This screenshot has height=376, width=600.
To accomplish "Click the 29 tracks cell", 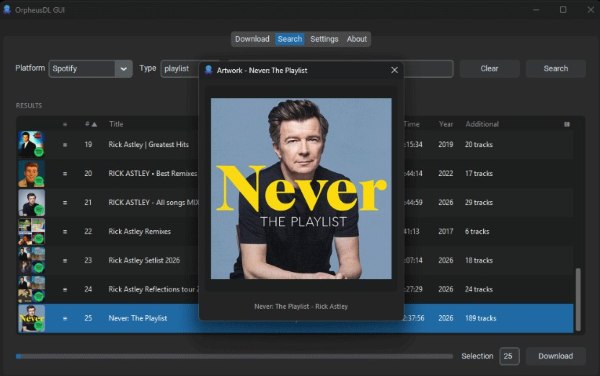I will click(x=479, y=202).
